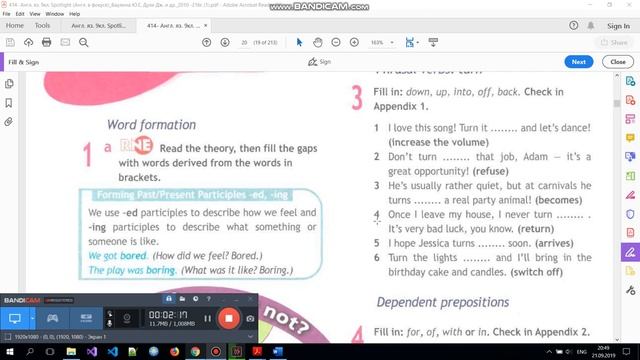Show hidden tray icons chevron
640x360 pixels.
point(549,351)
